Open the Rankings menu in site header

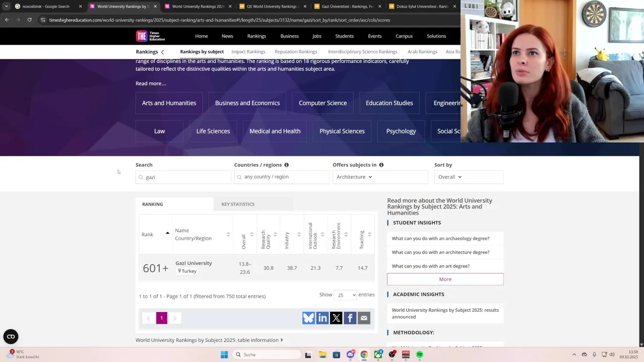click(x=257, y=36)
